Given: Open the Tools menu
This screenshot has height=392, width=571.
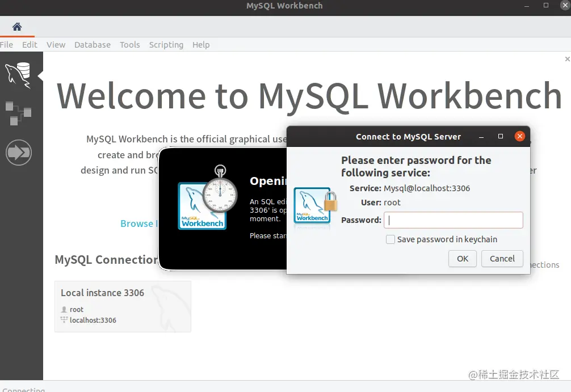Looking at the screenshot, I should [129, 45].
